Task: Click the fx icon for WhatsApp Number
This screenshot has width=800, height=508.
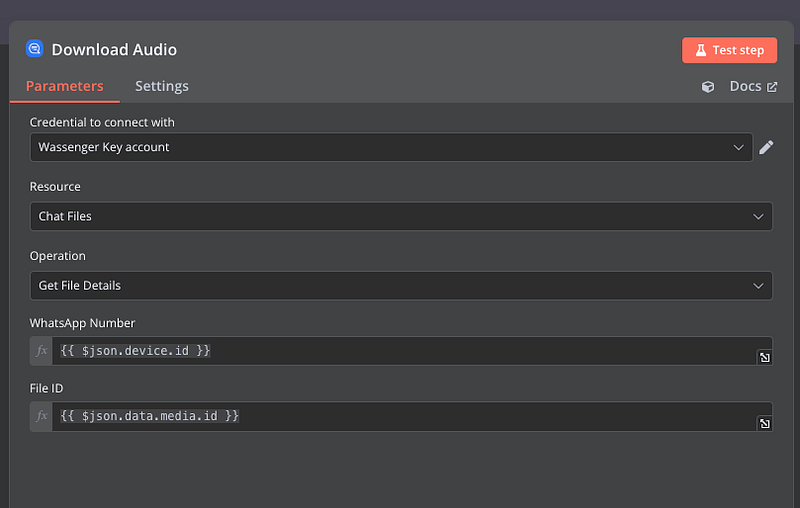Action: pyautogui.click(x=41, y=351)
